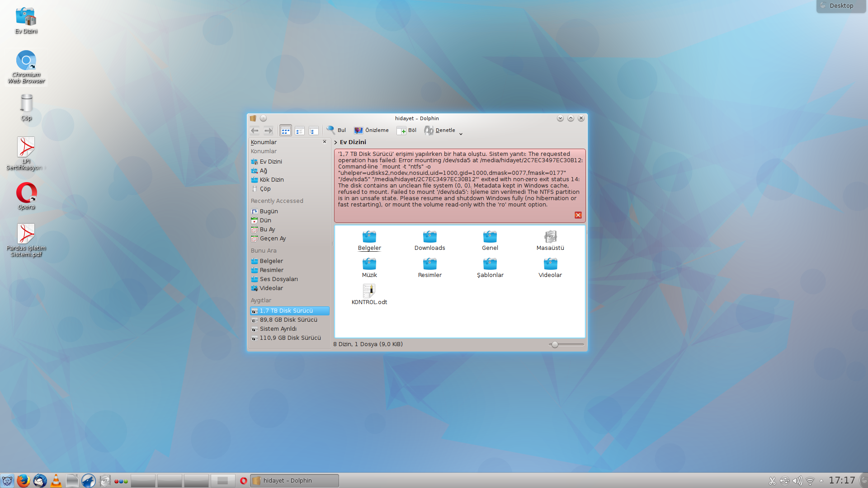The height and width of the screenshot is (488, 868).
Task: Open the 89,8 GB Disk Sürücü device
Action: point(288,320)
